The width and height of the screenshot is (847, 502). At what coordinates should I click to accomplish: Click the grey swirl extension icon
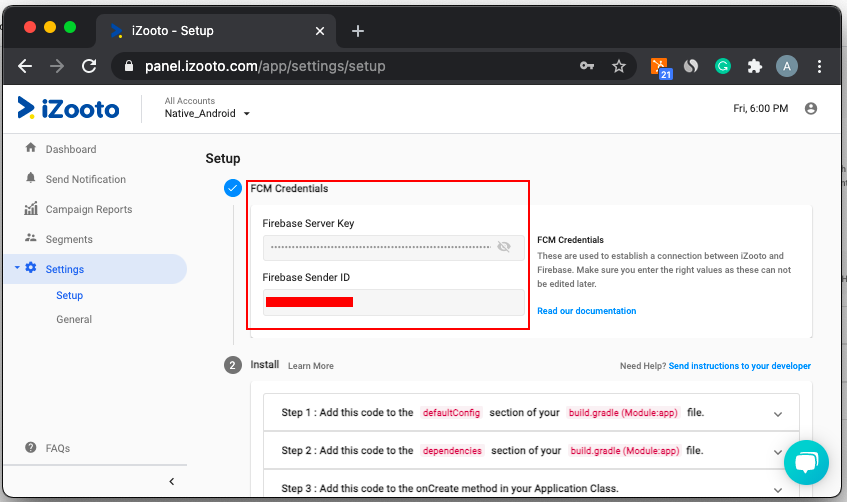(x=691, y=66)
